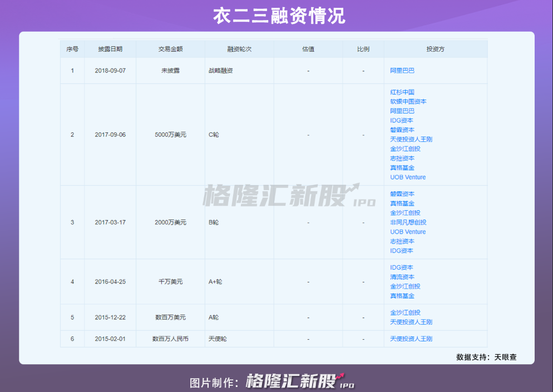Open 天使投资人王刚 link in the 天使轮 row
Viewport: 553px width, 392px height.
[x=411, y=339]
